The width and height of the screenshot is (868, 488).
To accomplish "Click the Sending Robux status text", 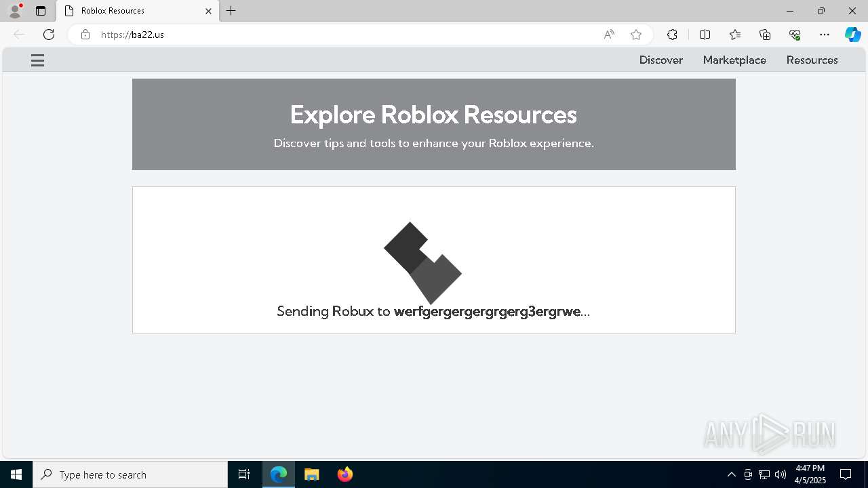I will click(433, 311).
